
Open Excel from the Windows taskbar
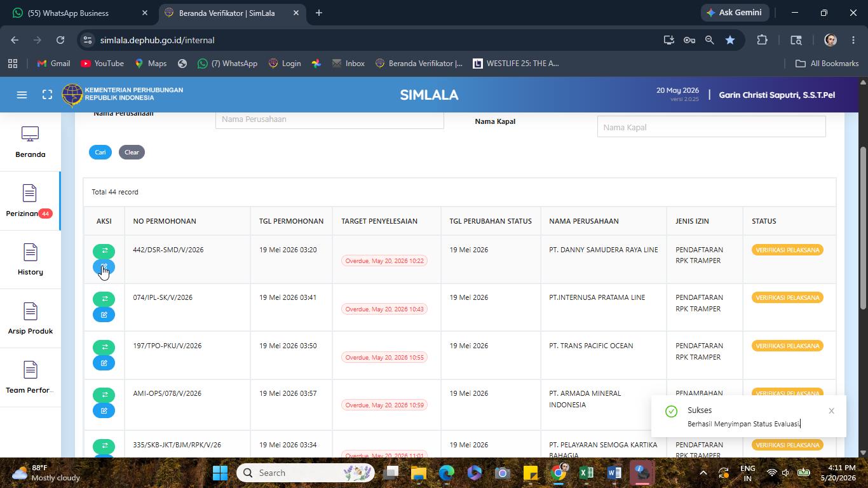pos(586,473)
